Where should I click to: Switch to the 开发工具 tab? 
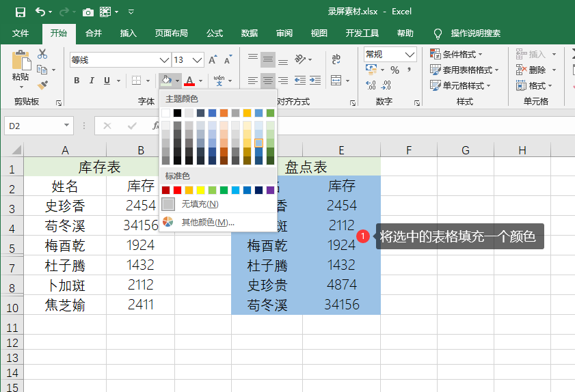362,33
